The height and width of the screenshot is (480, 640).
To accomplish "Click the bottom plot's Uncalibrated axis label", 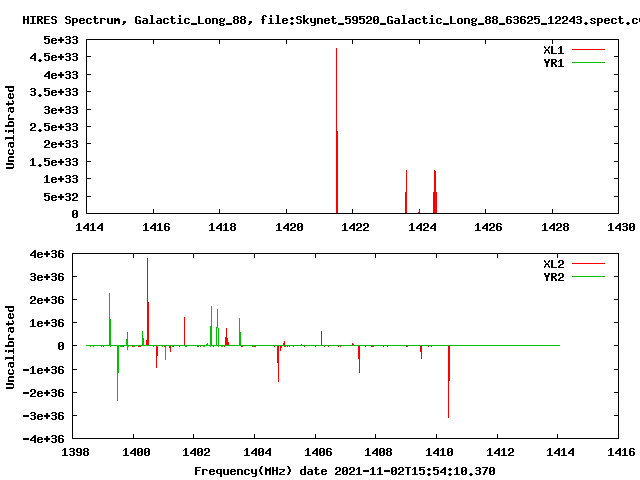I will pos(10,347).
